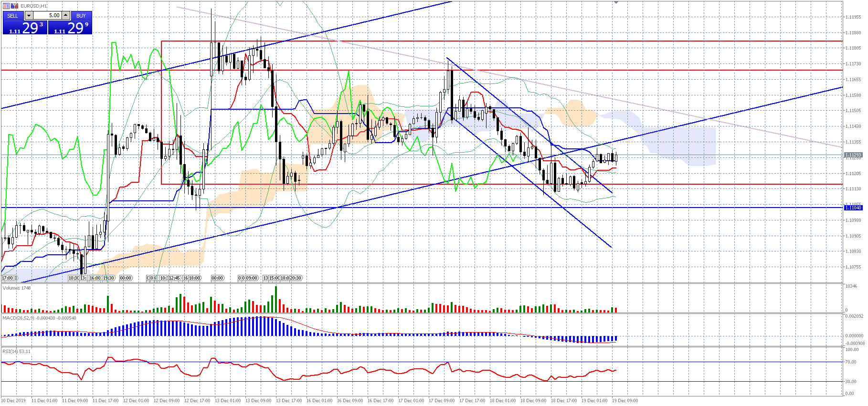Image resolution: width=868 pixels, height=406 pixels.
Task: Click the sell price 1.11 29 3
Action: click(x=25, y=28)
